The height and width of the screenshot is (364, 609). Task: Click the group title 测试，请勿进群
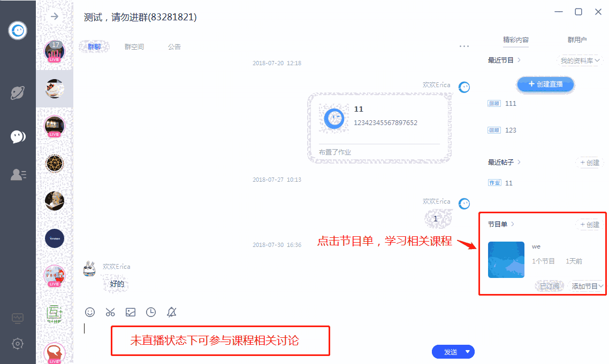pyautogui.click(x=140, y=17)
